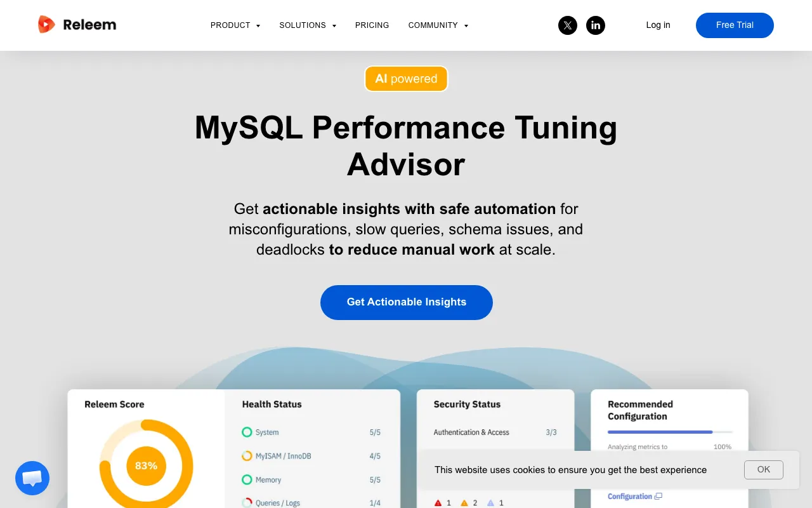Click the copy icon next to Configuration
The image size is (812, 508).
tap(658, 497)
